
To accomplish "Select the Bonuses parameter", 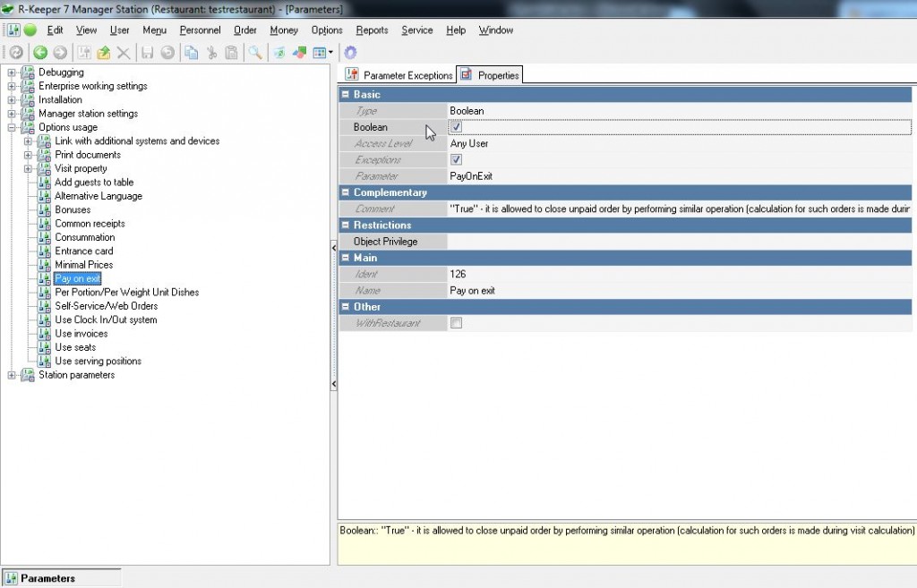I will (x=73, y=209).
